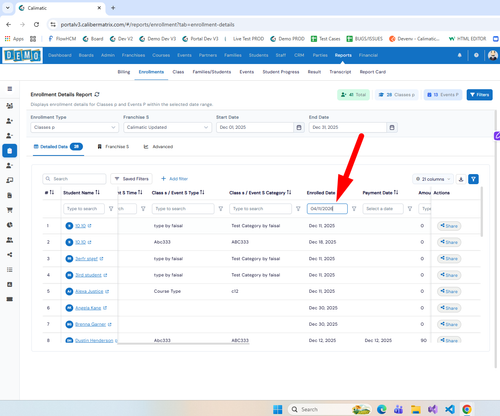Screen dimensions: 500x416
Task: Open the CRM top navigation item
Action: [299, 55]
